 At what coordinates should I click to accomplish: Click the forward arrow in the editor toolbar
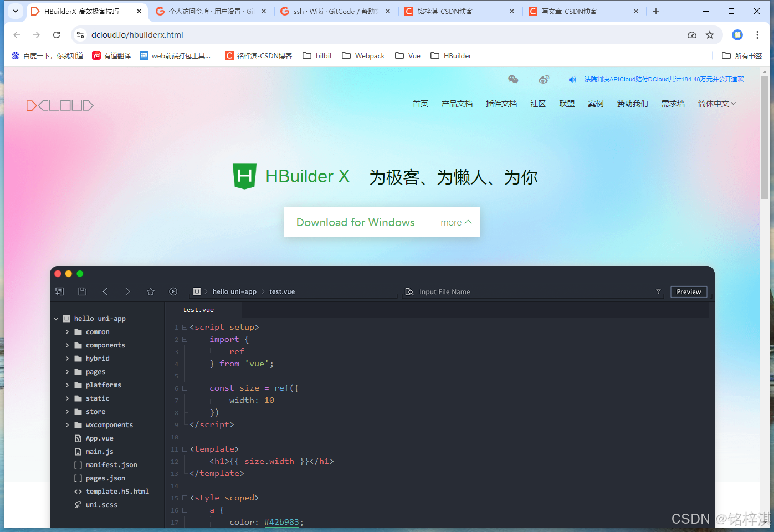pos(127,291)
